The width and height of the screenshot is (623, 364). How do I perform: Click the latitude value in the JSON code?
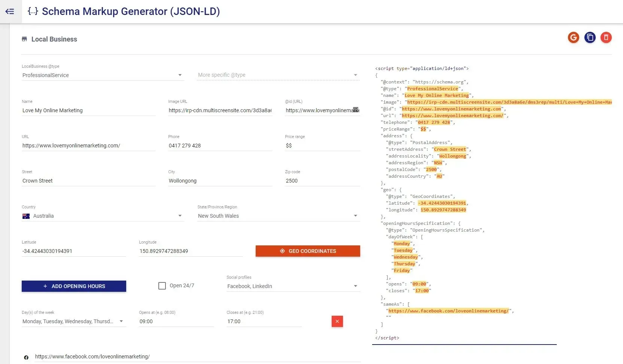(442, 203)
